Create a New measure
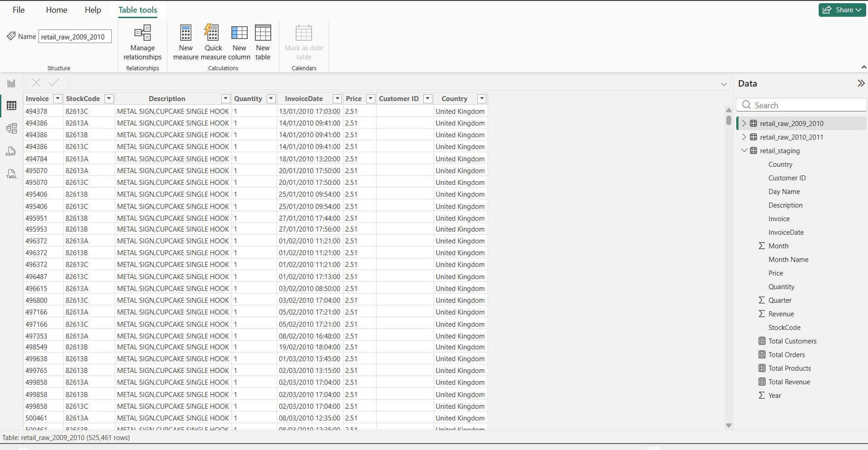868x450 pixels. tap(186, 43)
